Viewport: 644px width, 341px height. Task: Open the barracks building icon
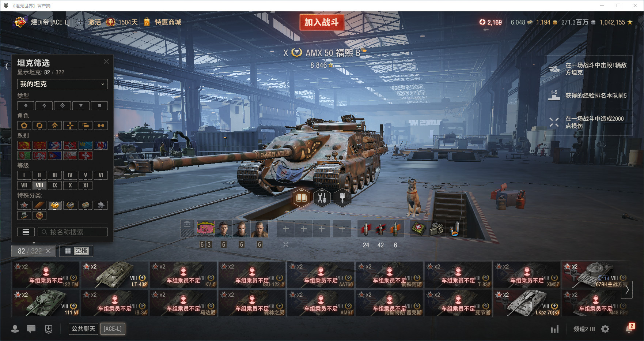coord(187,224)
